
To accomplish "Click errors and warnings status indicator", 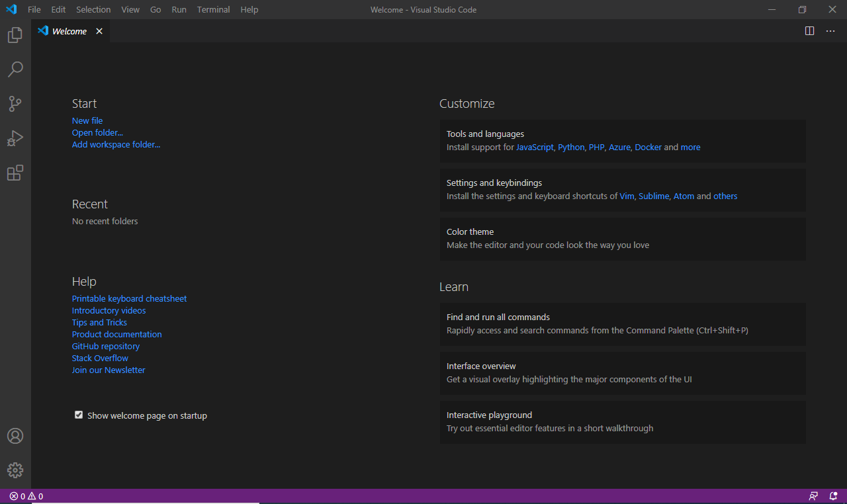I will (x=26, y=496).
